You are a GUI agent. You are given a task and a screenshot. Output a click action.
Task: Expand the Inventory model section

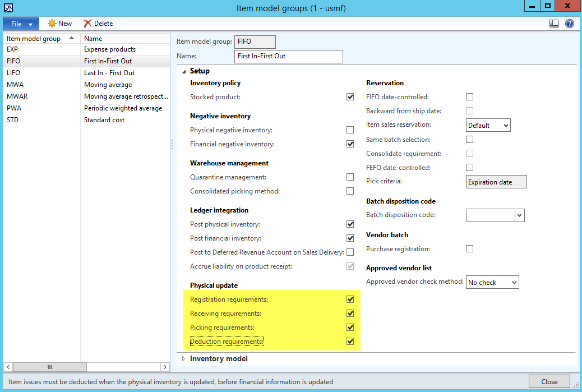183,359
